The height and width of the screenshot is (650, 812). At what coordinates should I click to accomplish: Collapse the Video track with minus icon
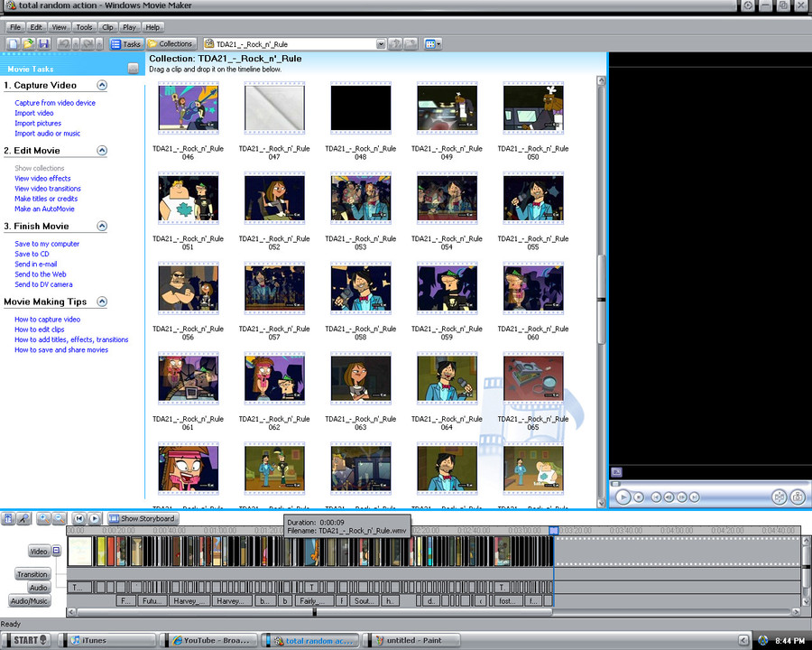57,551
